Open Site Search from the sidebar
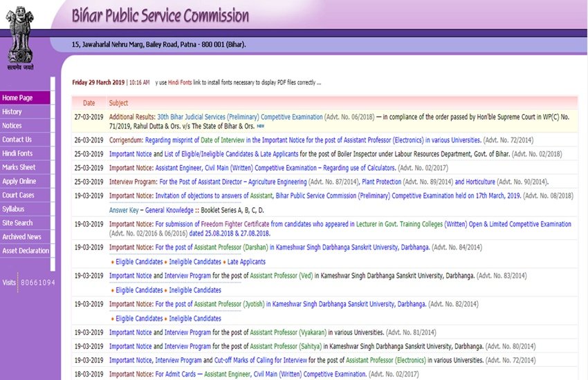The image size is (588, 380). (17, 223)
